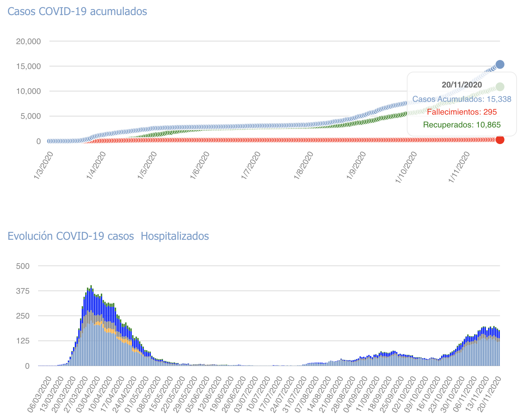The image size is (520, 420).
Task: Click the 'Casos Acumulados: 15,338' tooltip text
Action: [462, 99]
